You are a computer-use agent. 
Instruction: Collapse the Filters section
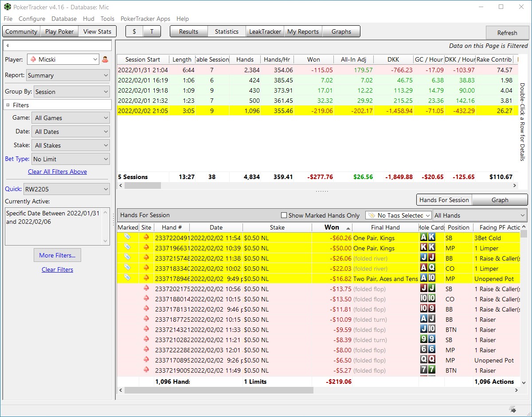(x=8, y=105)
